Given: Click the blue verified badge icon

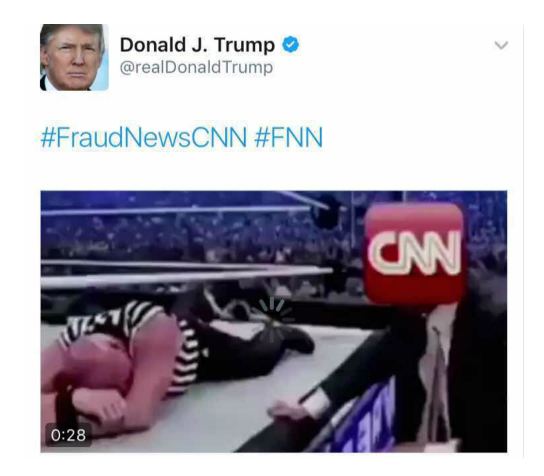Looking at the screenshot, I should pyautogui.click(x=290, y=45).
